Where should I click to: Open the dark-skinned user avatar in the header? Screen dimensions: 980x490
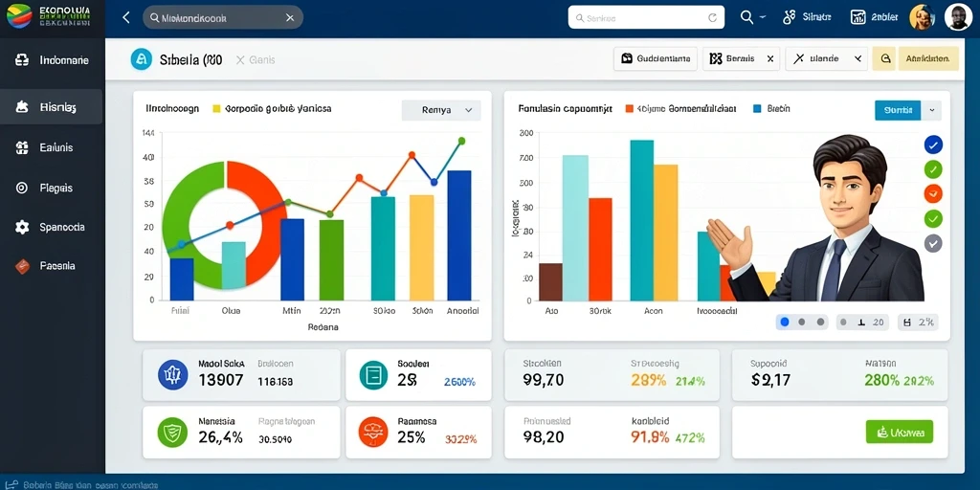[x=957, y=17]
